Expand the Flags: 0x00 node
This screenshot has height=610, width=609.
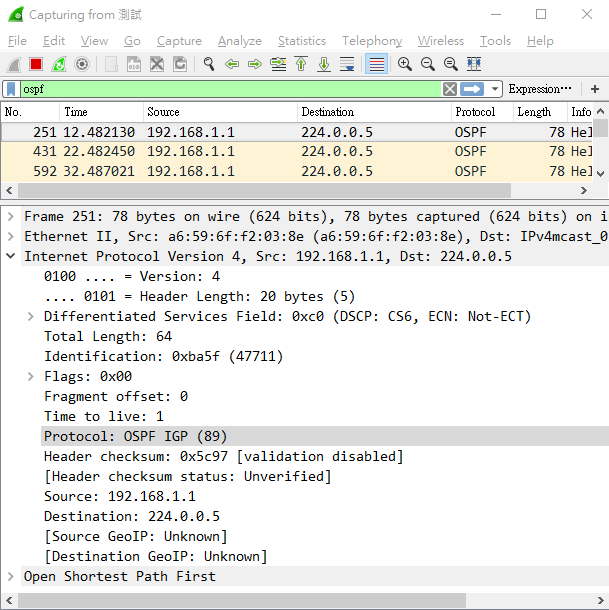point(31,376)
